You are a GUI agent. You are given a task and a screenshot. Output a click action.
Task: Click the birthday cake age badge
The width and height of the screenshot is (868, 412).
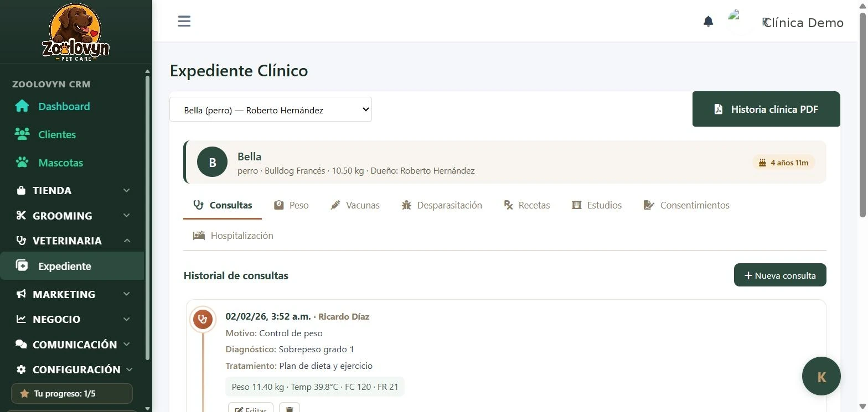(x=783, y=163)
